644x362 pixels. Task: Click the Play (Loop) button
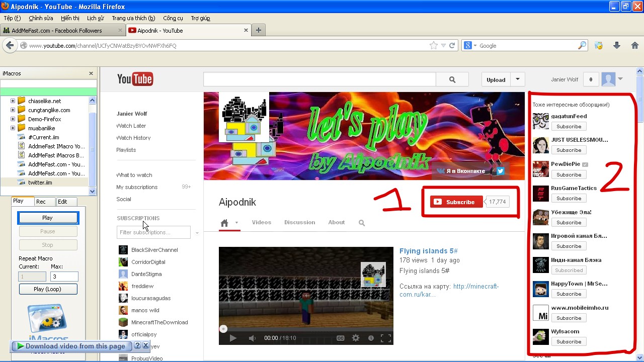click(48, 289)
